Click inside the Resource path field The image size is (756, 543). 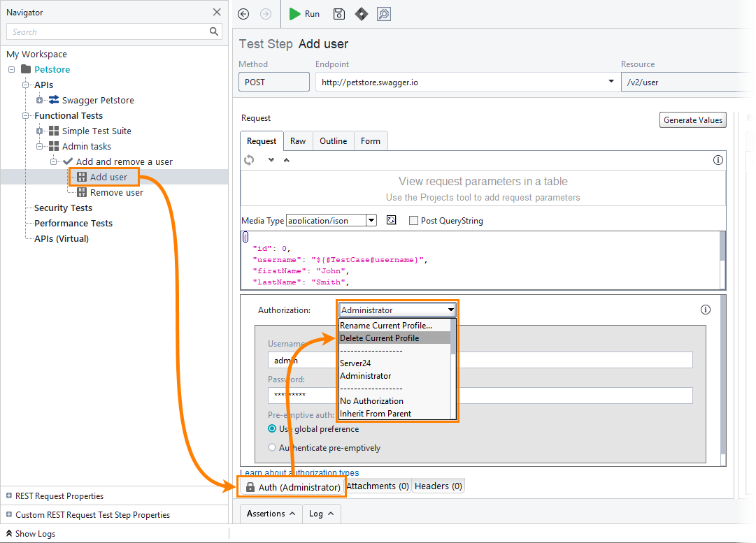(x=685, y=82)
